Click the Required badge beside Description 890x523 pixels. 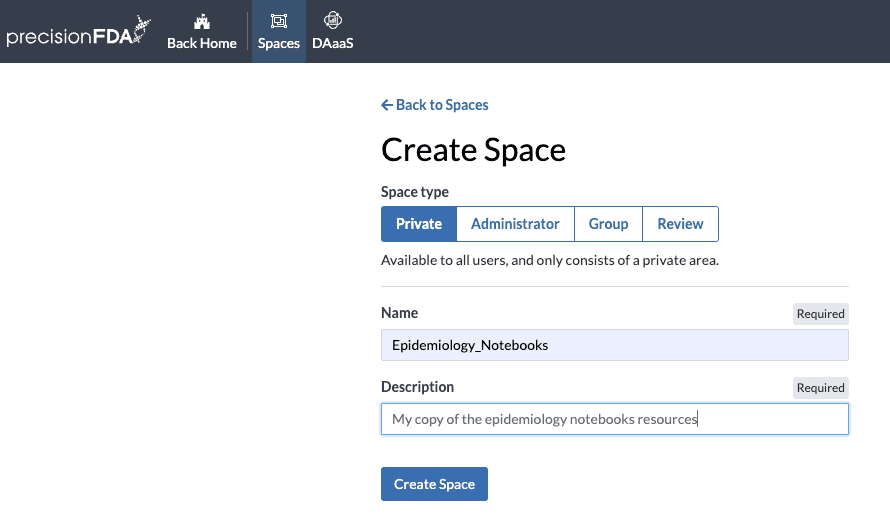tap(820, 388)
